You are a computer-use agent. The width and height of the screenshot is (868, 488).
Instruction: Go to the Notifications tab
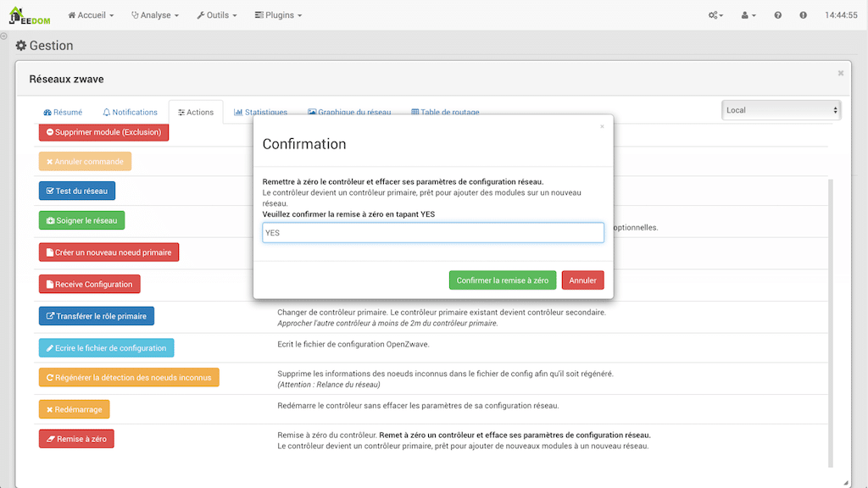click(130, 112)
